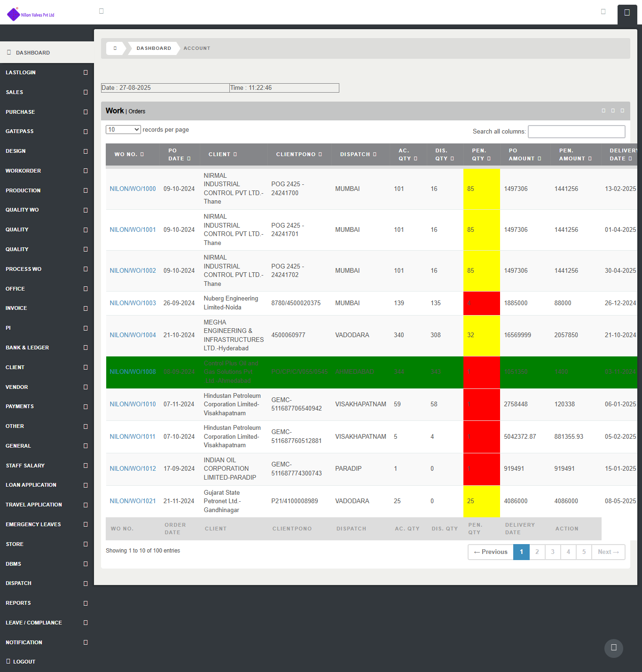Click the sidebar toggle icon in header
Viewport: 642px width, 672px height.
pos(101,11)
